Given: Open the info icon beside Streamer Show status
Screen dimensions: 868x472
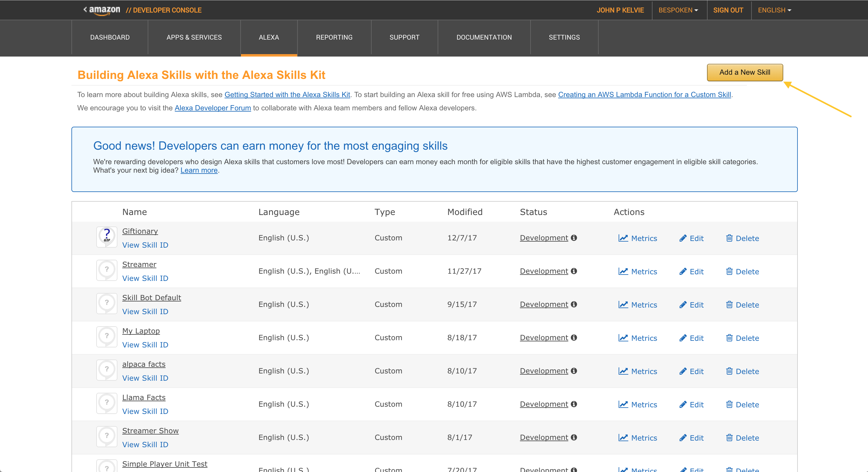Looking at the screenshot, I should [x=574, y=437].
